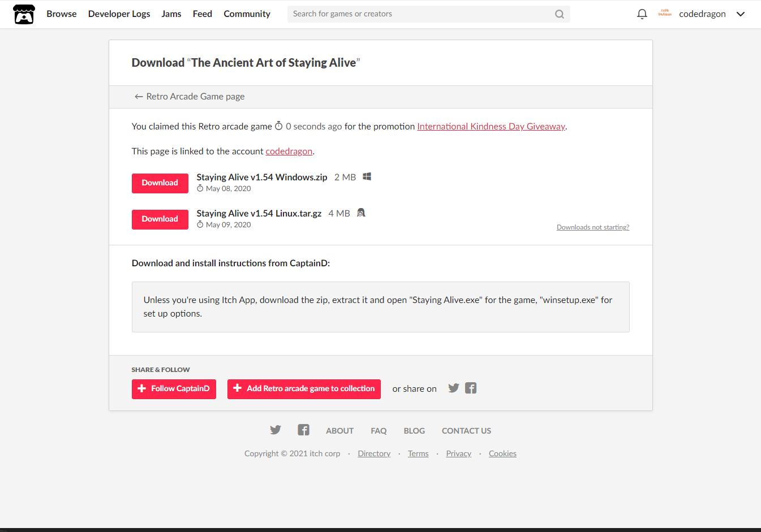Expand the account menu chevron
The height and width of the screenshot is (532, 761).
[x=741, y=14]
